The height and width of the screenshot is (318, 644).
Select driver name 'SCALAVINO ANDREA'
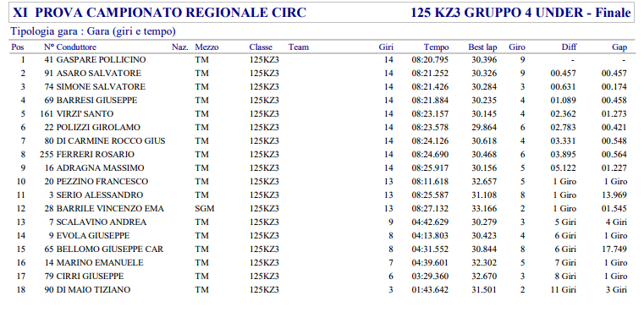click(x=102, y=222)
